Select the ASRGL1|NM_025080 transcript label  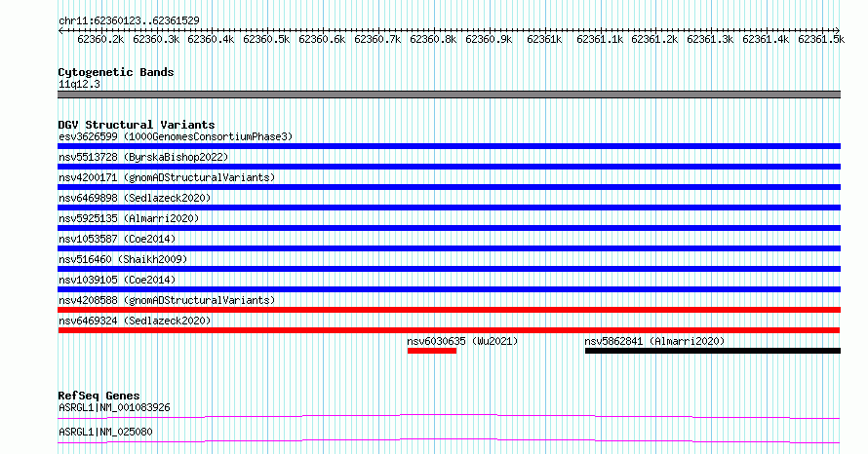[x=105, y=432]
